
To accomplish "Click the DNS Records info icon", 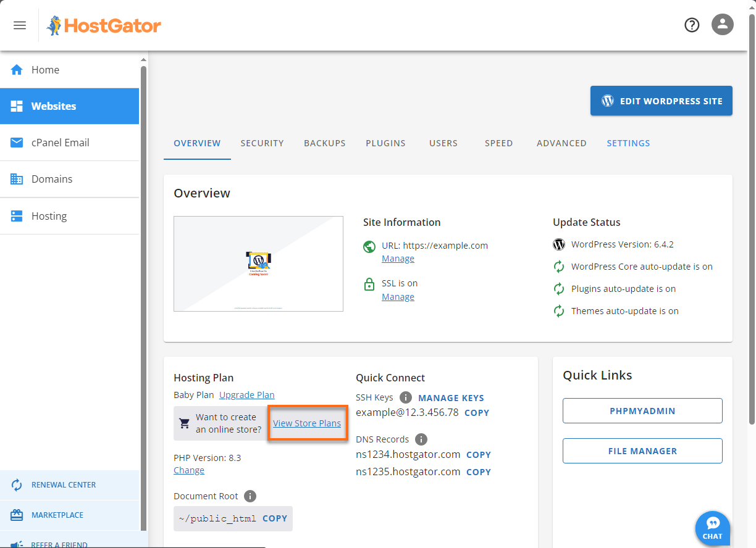I will point(421,439).
